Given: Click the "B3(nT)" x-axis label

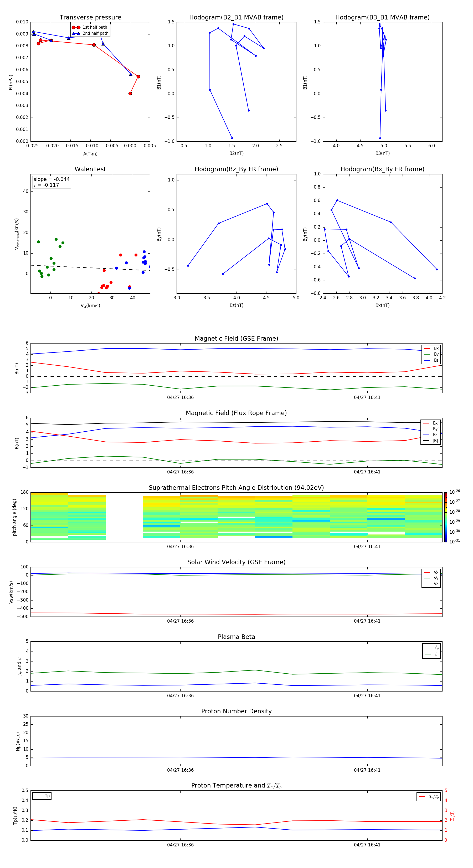Looking at the screenshot, I should (x=382, y=153).
